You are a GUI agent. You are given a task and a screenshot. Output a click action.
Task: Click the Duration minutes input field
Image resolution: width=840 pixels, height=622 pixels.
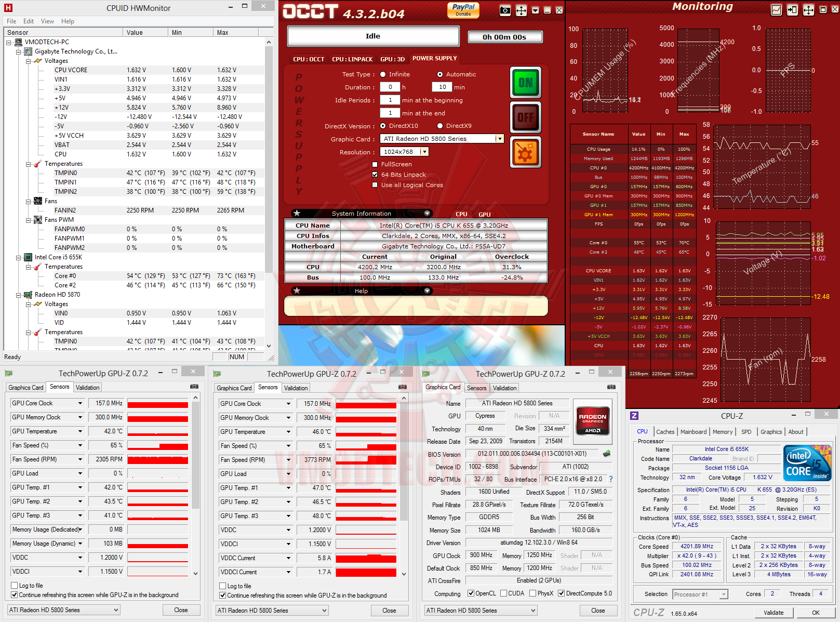click(x=442, y=87)
